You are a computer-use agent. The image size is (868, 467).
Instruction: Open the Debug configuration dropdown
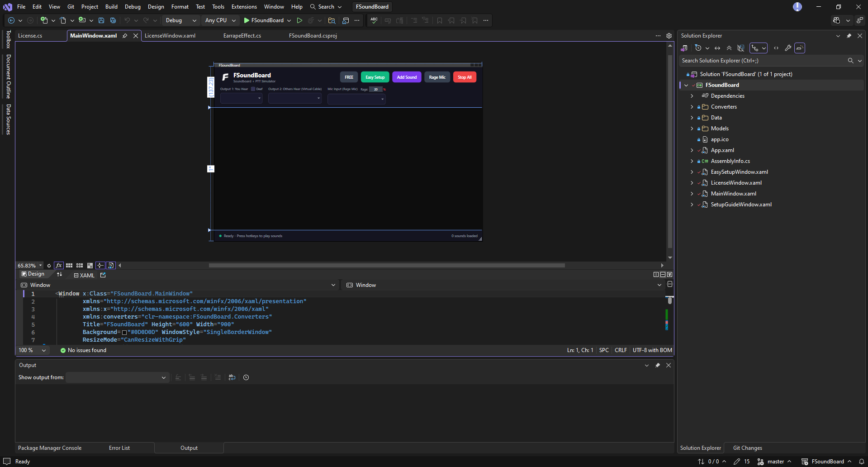click(180, 20)
